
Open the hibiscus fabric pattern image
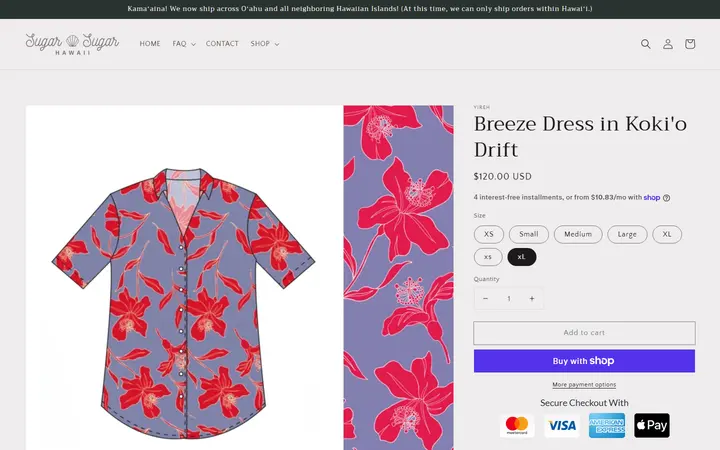399,278
